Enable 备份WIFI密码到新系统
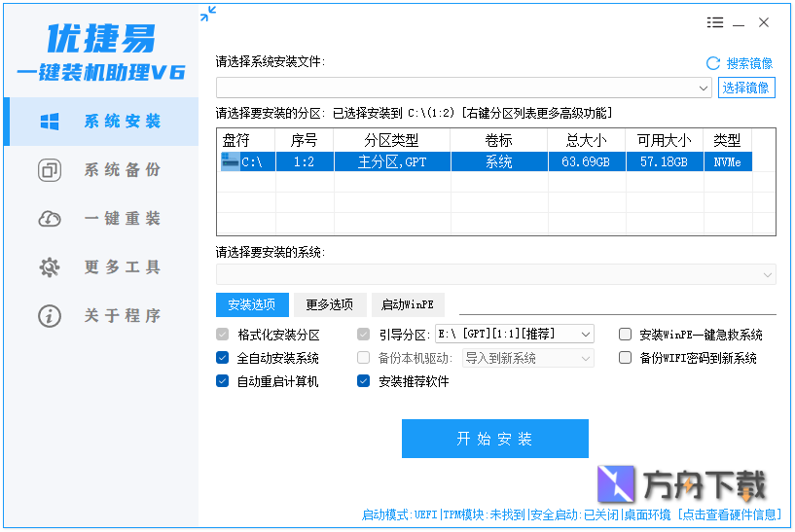 pos(625,358)
